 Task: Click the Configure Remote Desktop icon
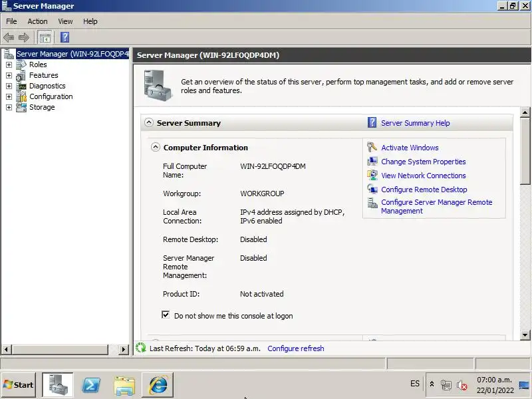[x=372, y=189]
